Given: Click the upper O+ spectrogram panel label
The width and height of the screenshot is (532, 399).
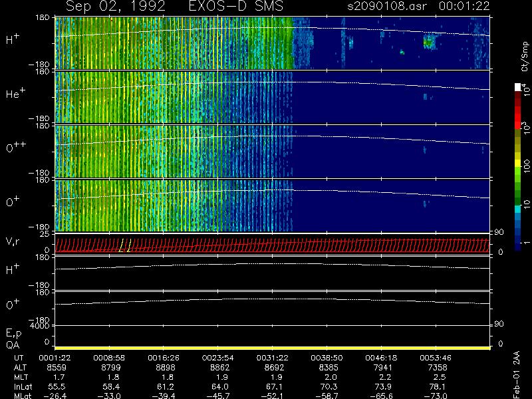Looking at the screenshot, I should coord(13,201).
